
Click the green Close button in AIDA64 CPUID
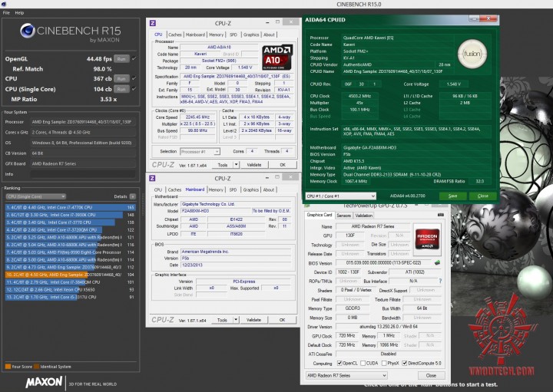(483, 196)
